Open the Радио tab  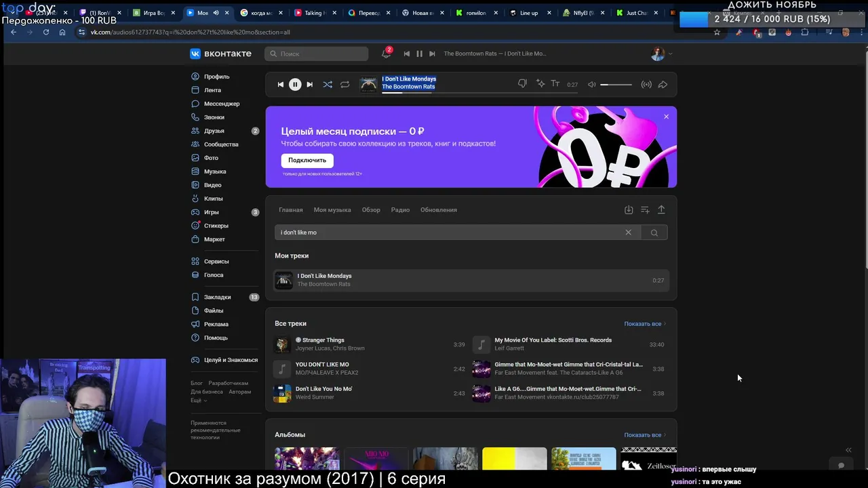400,210
